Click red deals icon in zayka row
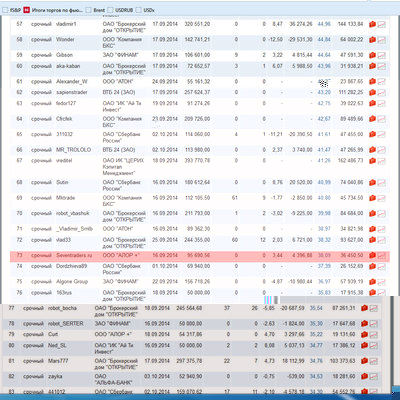 pyautogui.click(x=364, y=376)
